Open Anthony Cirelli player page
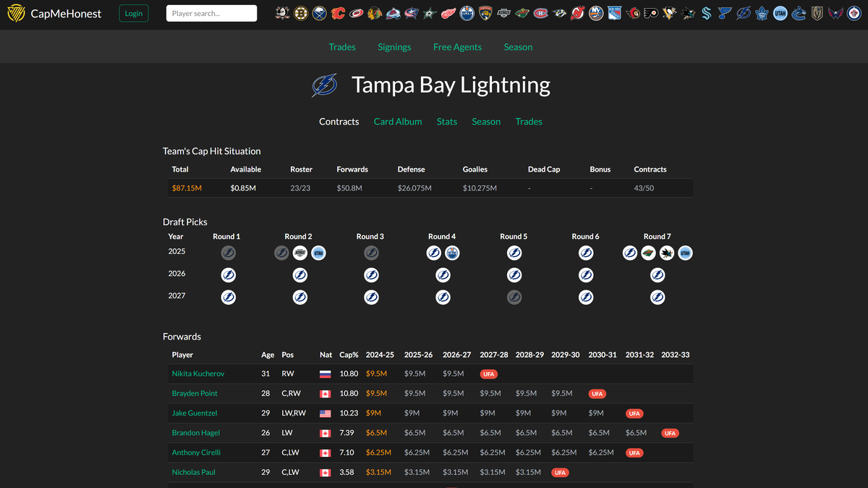This screenshot has width=868, height=488. (x=196, y=453)
